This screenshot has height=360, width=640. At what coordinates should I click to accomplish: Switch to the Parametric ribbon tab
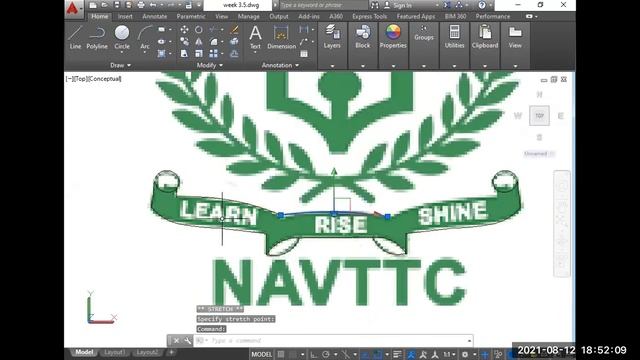tap(191, 16)
